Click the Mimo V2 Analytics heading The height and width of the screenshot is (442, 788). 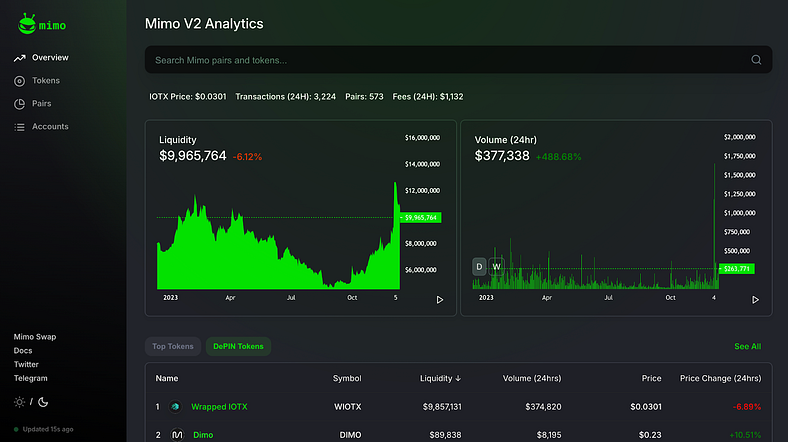pos(204,24)
